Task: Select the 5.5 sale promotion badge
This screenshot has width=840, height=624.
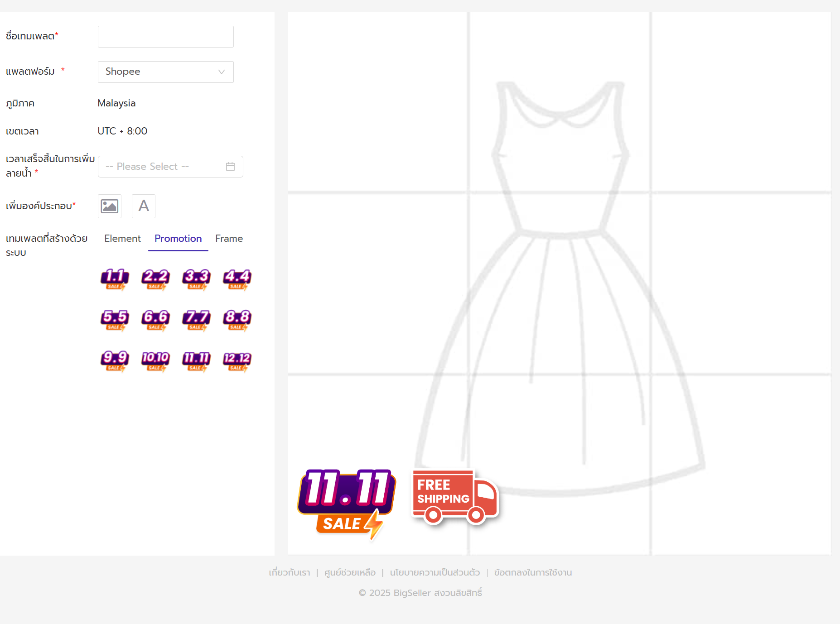Action: coord(115,320)
